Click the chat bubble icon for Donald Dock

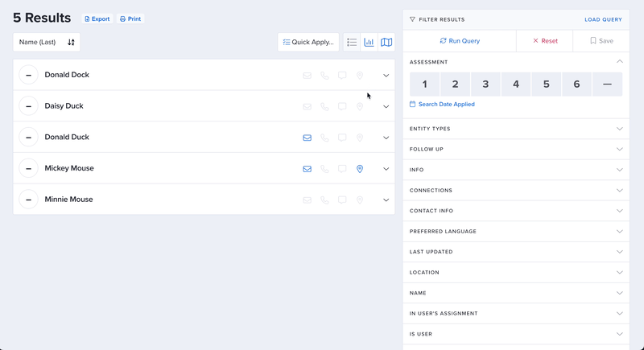(342, 76)
